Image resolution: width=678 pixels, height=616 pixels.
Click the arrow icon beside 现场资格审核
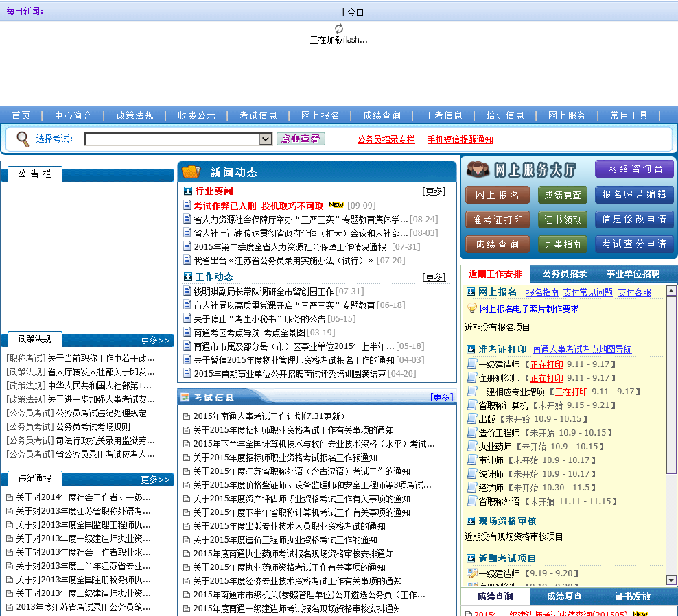[x=471, y=521]
